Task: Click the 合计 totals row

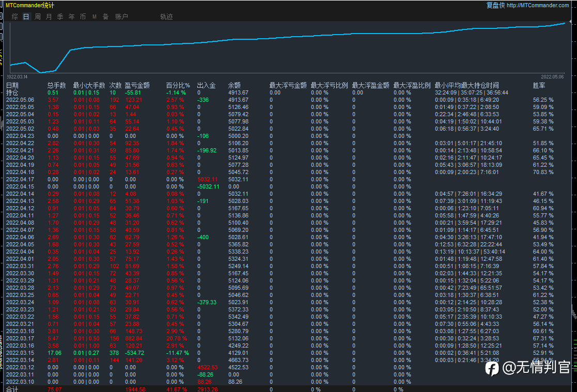Action: (12, 389)
